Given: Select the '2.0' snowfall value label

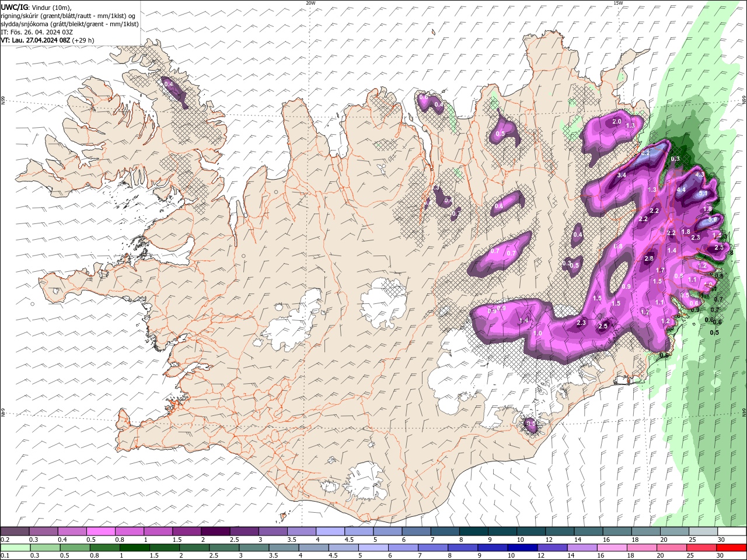Looking at the screenshot, I should point(617,121).
